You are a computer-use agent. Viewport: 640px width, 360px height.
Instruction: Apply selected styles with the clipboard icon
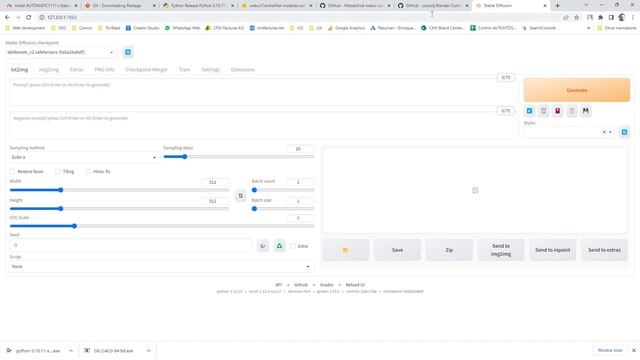[572, 111]
